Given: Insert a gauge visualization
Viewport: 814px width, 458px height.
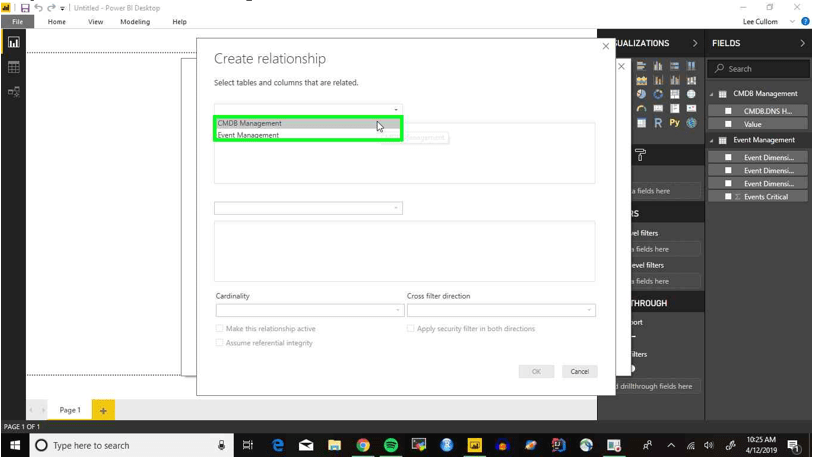Looking at the screenshot, I should coord(642,109).
